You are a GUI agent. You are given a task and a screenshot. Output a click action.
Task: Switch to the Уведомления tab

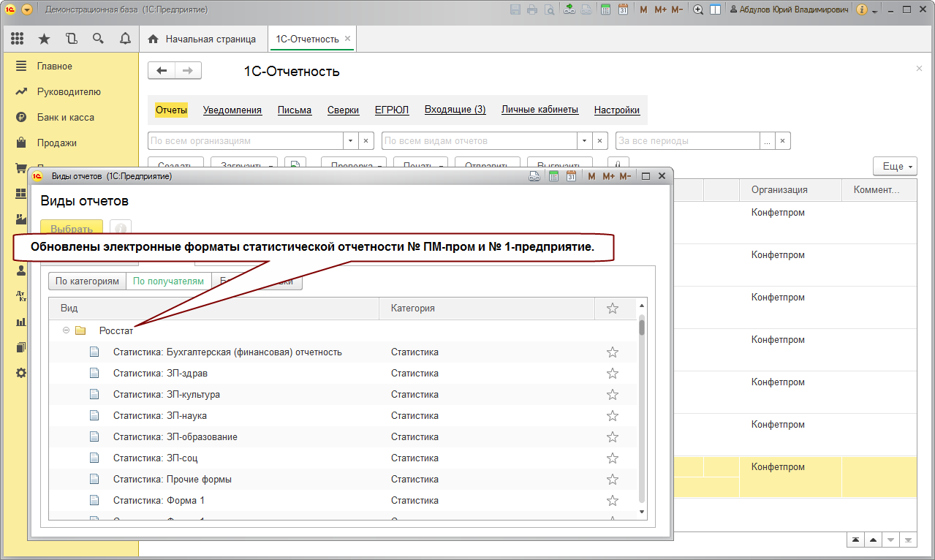[x=232, y=110]
